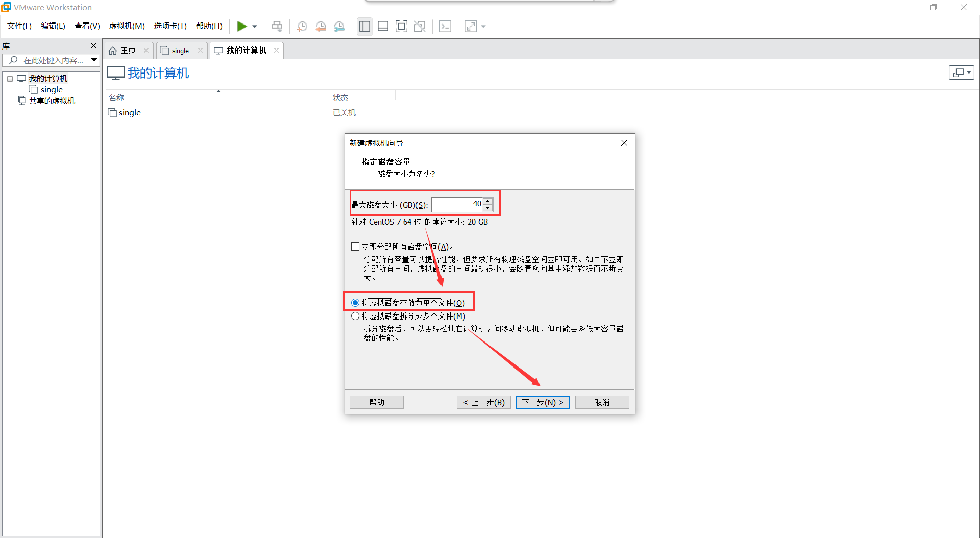
Task: Open the library search dropdown arrow
Action: pos(94,60)
